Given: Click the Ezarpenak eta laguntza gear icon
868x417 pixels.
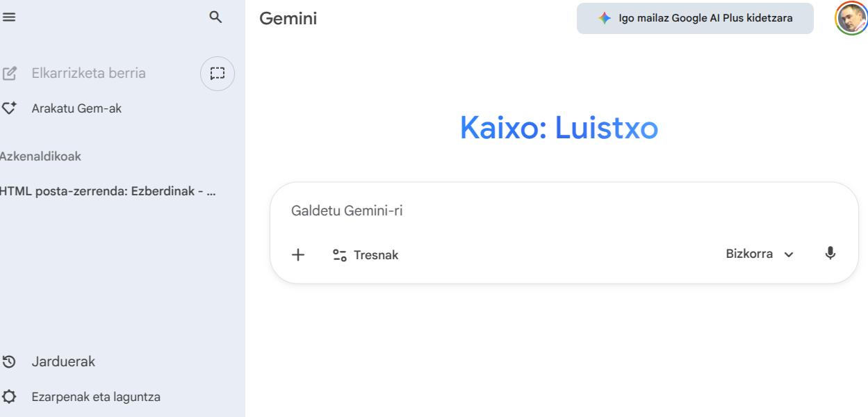Looking at the screenshot, I should point(9,398).
